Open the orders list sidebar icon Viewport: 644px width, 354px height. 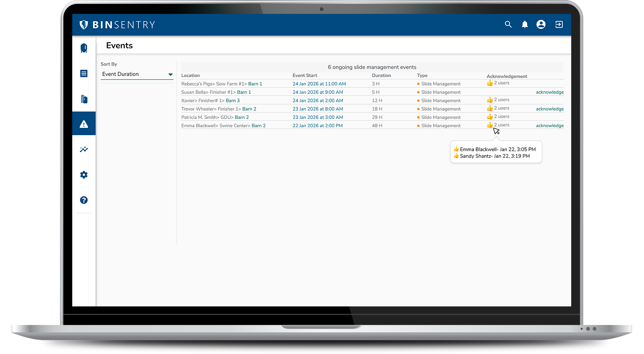84,73
